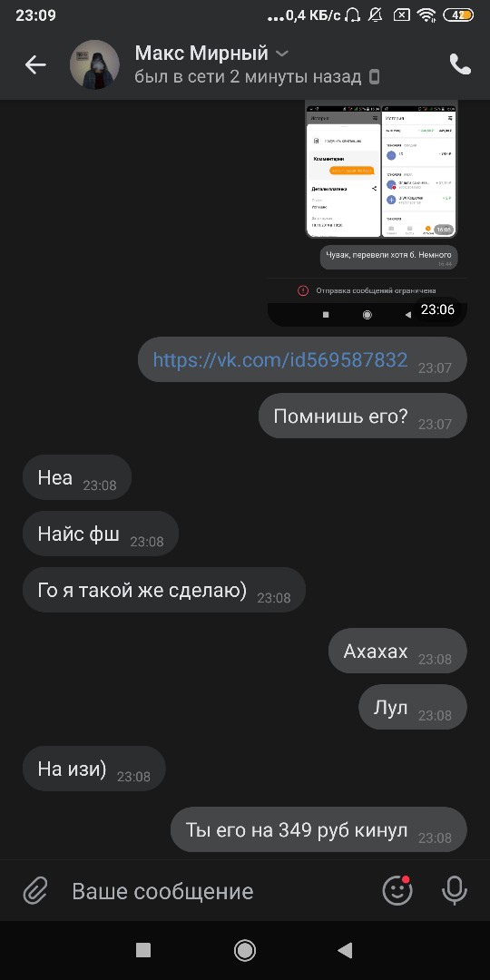Screen dimensions: 490x980
Task: Expand dropdown chevron next to Макс Мирный
Action: click(x=282, y=54)
